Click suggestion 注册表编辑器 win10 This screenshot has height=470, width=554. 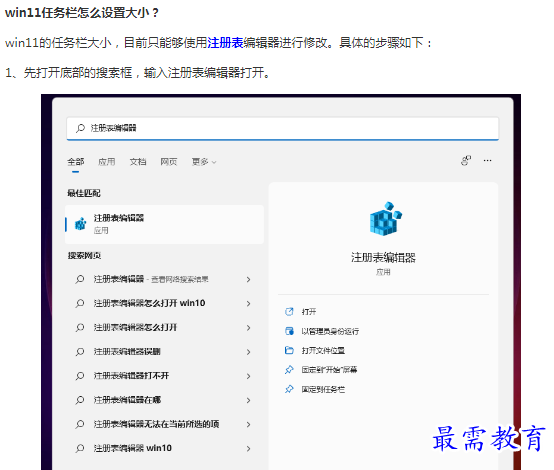click(132, 448)
